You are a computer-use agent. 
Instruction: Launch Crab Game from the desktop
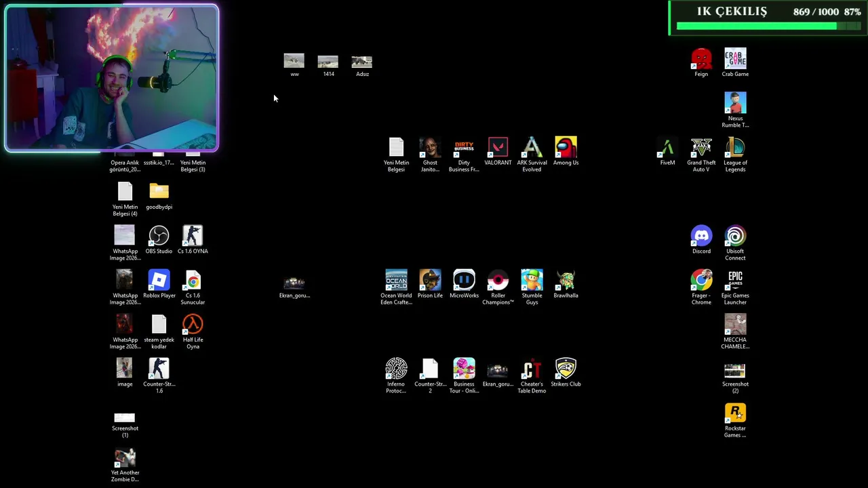(x=735, y=60)
